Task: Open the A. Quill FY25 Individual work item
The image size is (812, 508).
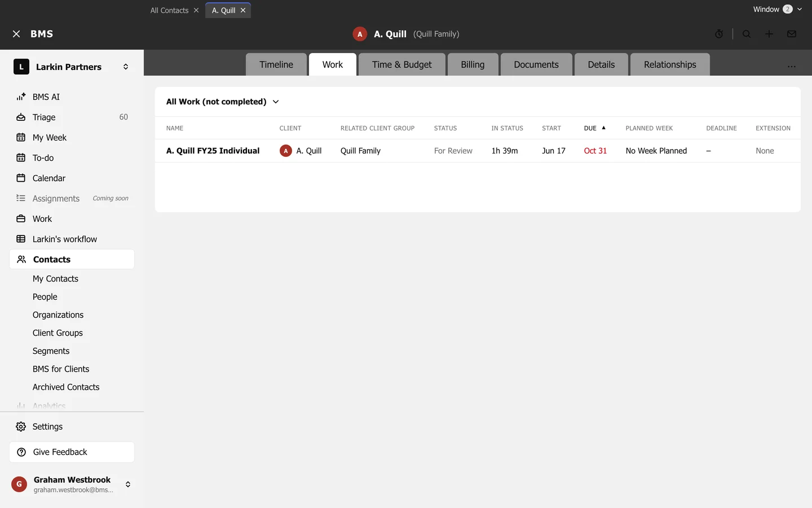Action: 213,151
